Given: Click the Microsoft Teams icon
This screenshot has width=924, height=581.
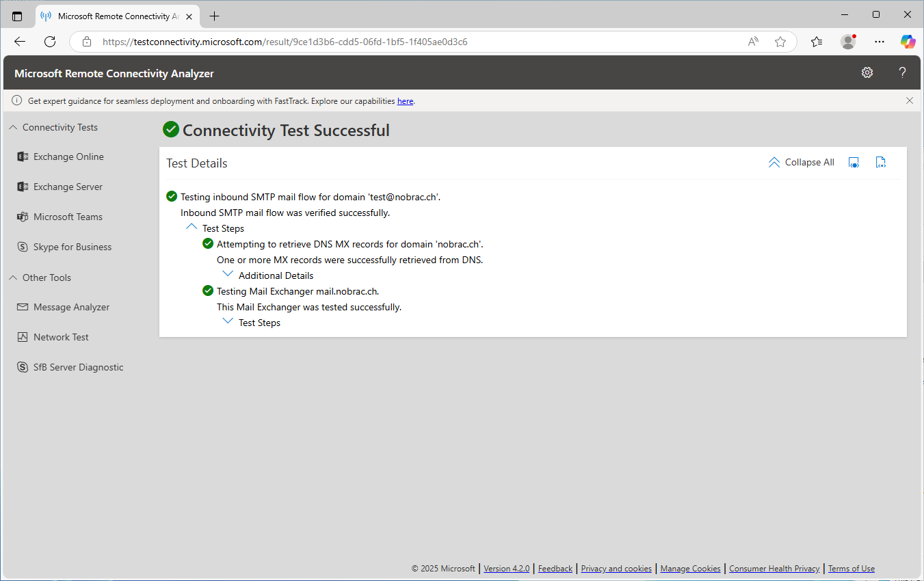Looking at the screenshot, I should tap(23, 217).
